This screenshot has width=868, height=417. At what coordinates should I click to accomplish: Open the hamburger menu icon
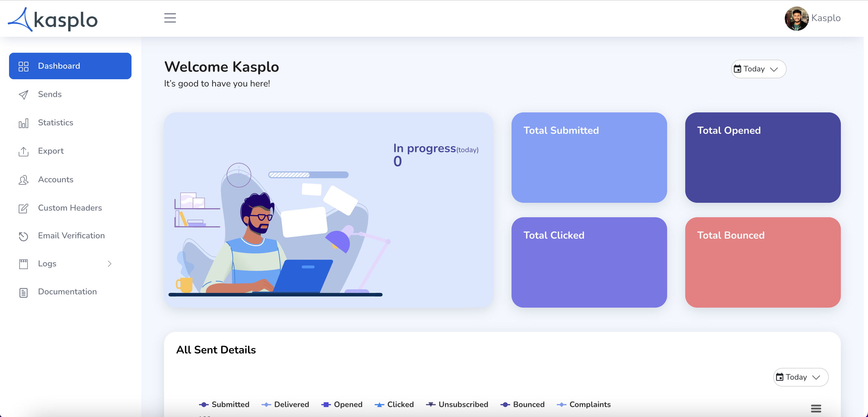[170, 18]
